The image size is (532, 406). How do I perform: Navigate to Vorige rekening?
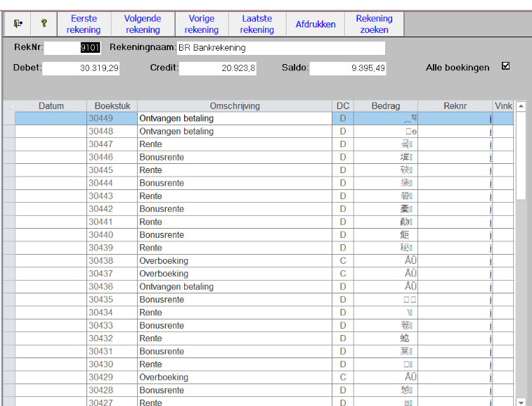202,24
